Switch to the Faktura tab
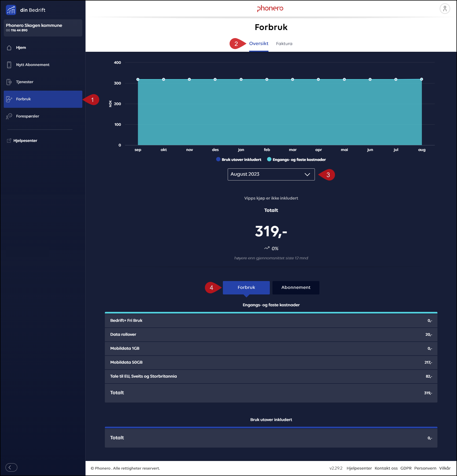 [284, 43]
